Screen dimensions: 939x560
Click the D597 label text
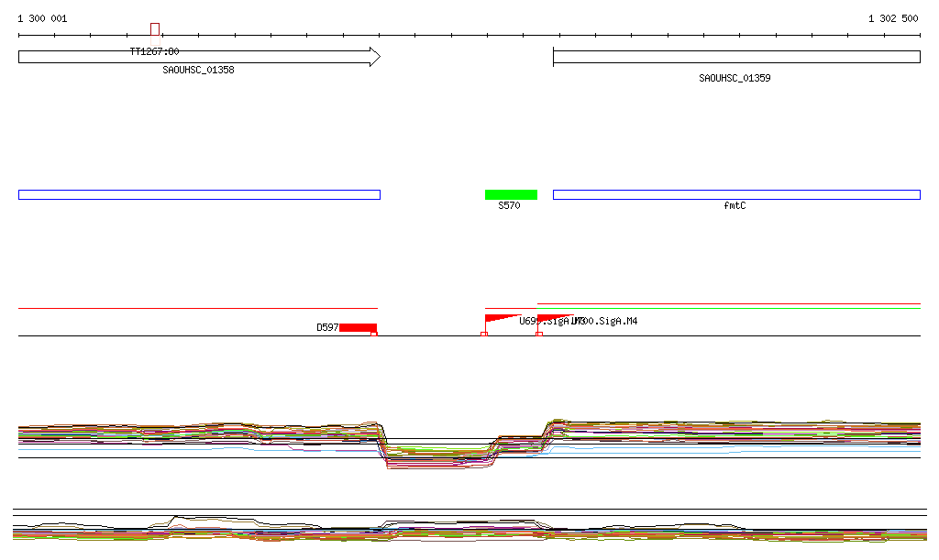pos(327,327)
